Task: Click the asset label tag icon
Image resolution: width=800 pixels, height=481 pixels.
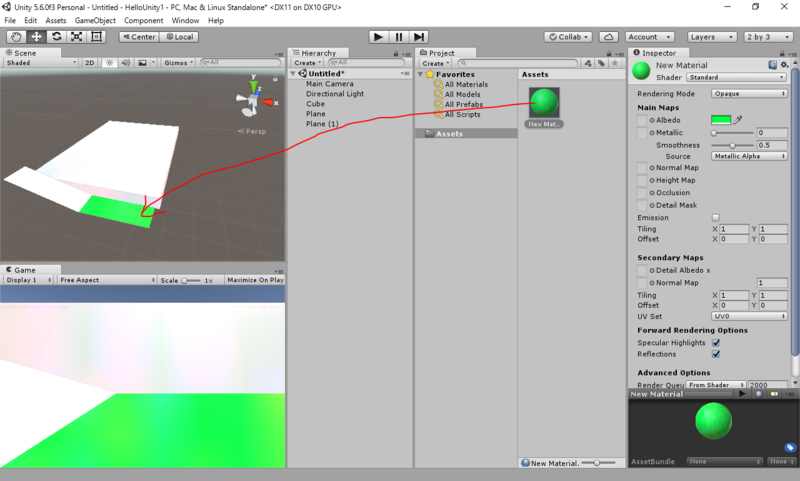Action: (790, 447)
